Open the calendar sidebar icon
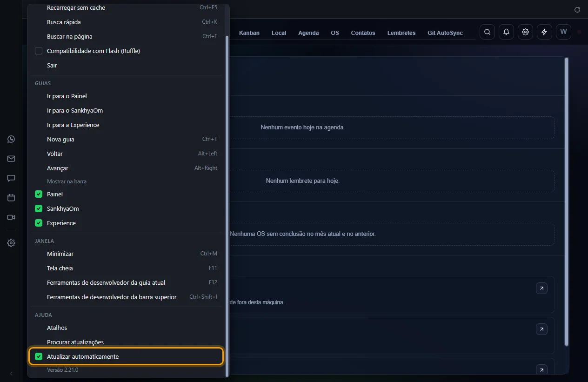The width and height of the screenshot is (588, 382). pos(11,198)
